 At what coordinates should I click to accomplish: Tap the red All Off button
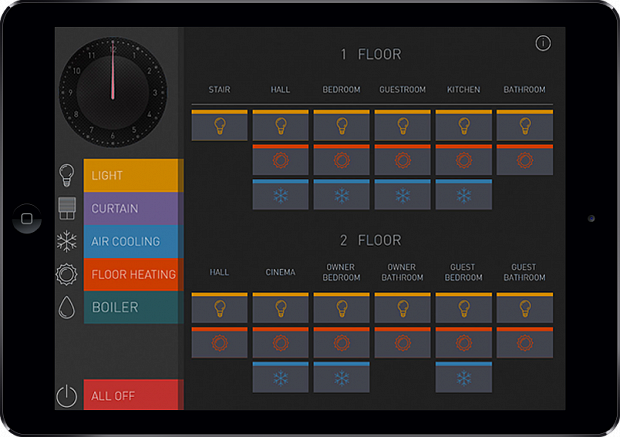[133, 395]
